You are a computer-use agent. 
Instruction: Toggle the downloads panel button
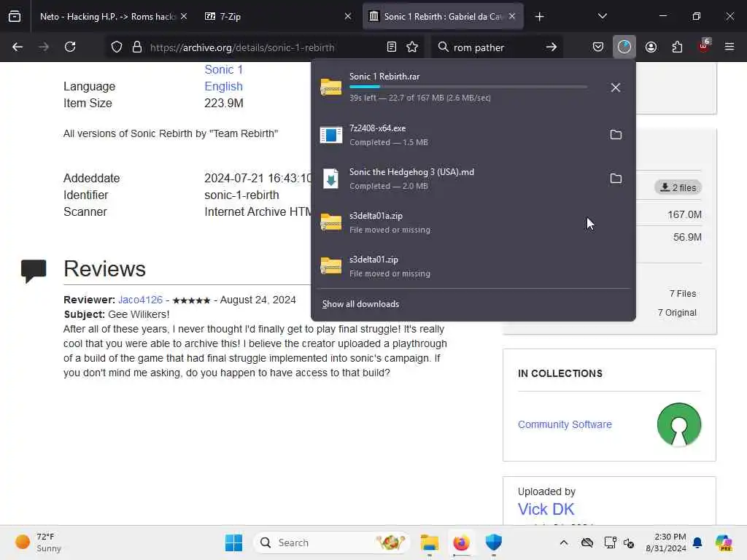pyautogui.click(x=624, y=47)
